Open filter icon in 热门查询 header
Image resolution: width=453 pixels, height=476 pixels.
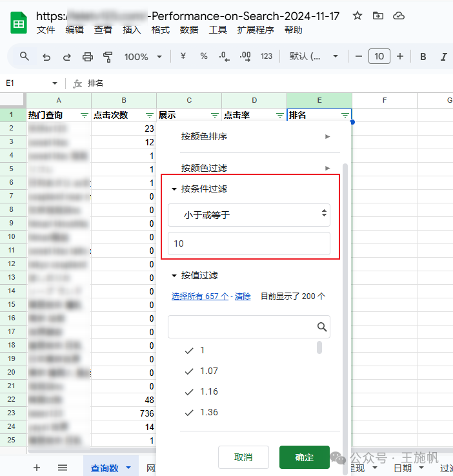tap(85, 115)
